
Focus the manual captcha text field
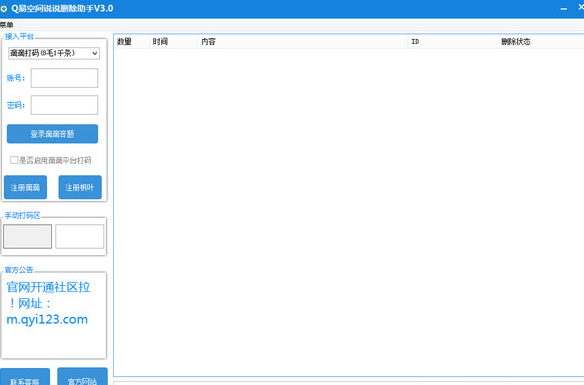pos(80,236)
